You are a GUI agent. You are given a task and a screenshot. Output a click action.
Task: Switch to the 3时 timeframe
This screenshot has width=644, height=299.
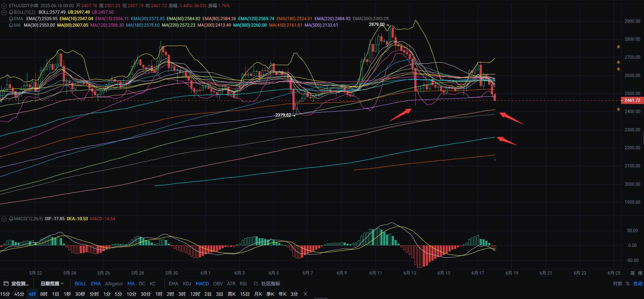point(182,294)
